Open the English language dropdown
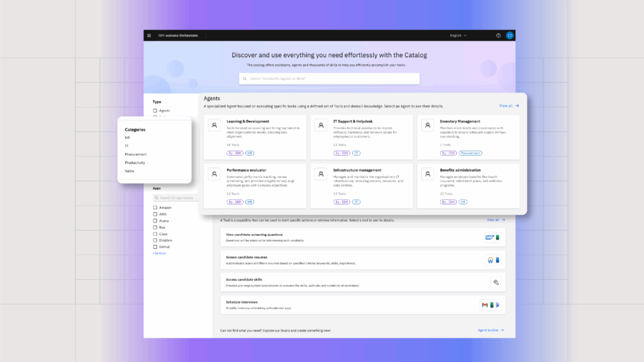The image size is (644, 362). [458, 36]
